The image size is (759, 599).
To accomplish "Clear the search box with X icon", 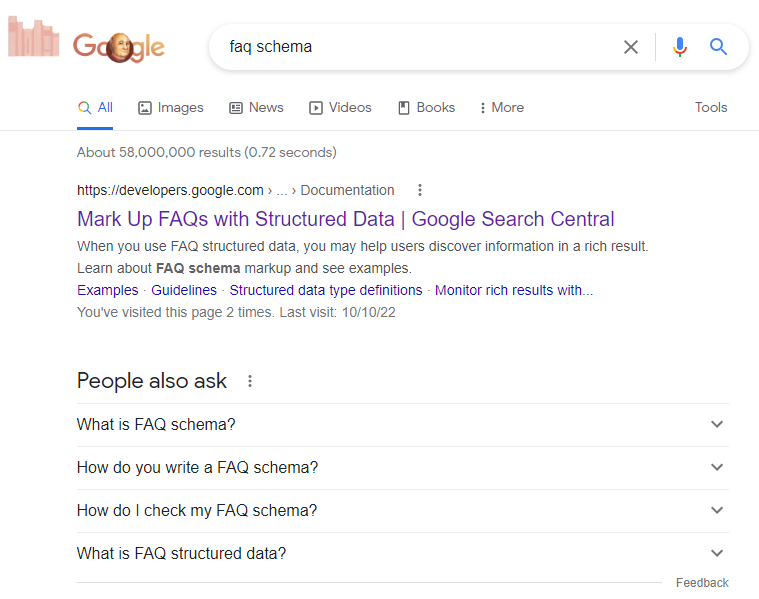I will 631,47.
